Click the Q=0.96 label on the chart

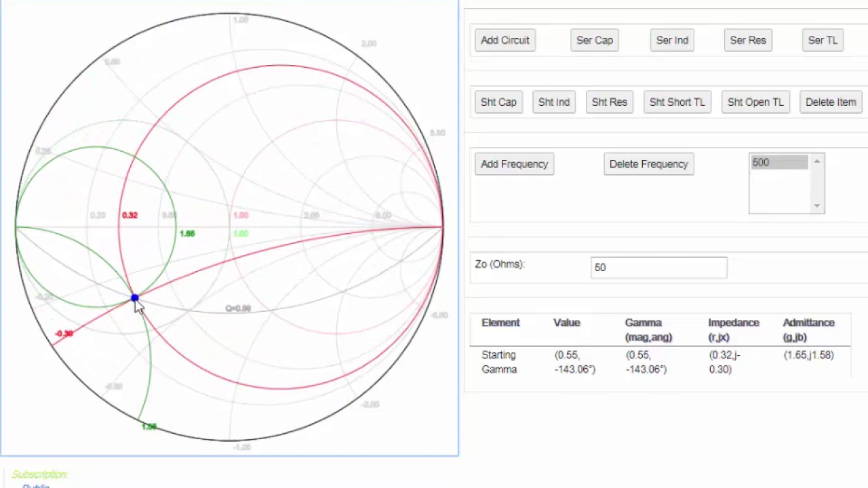tap(238, 308)
